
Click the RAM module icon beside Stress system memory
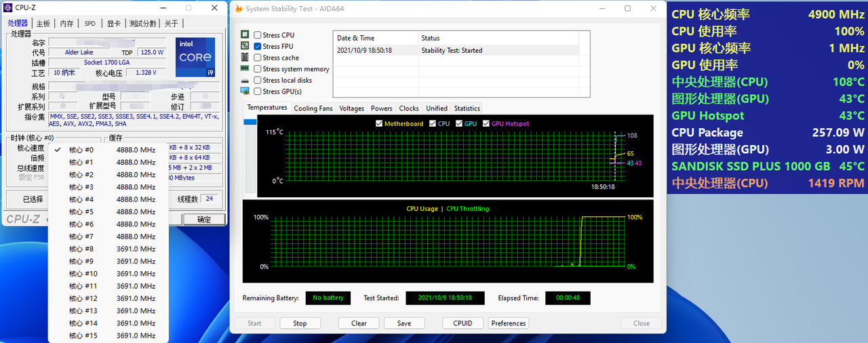click(245, 68)
